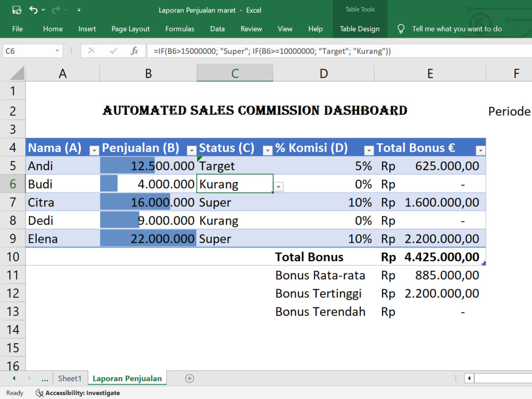The width and height of the screenshot is (532, 399).
Task: Select the cell containing Elena
Action: [62, 238]
